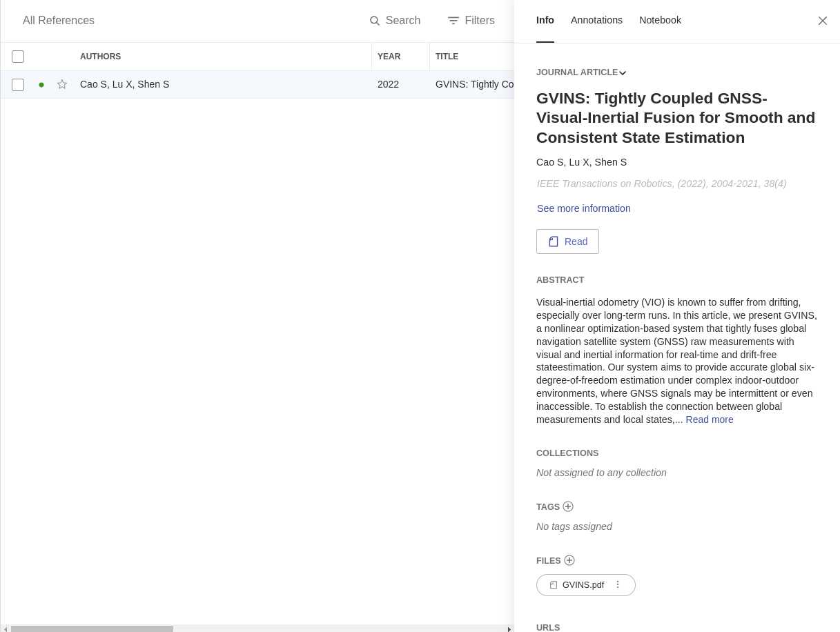Screen dimensions: 840x632
Task: Click the scrollbar right arrow
Action: (509, 629)
